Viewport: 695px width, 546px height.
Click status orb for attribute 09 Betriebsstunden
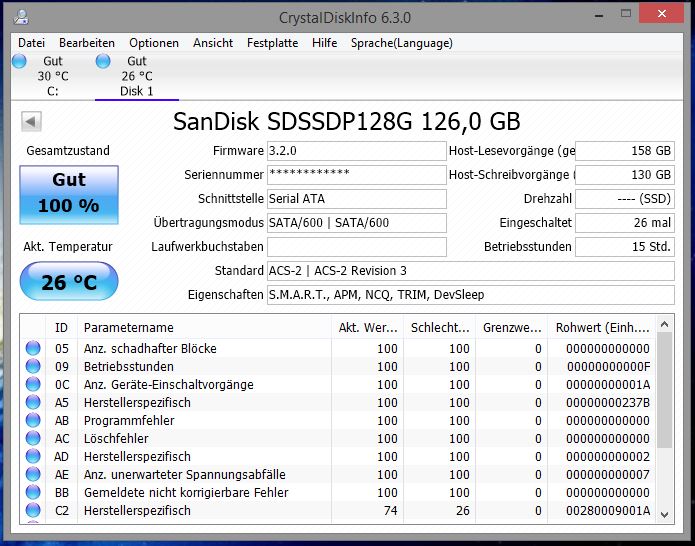point(33,367)
